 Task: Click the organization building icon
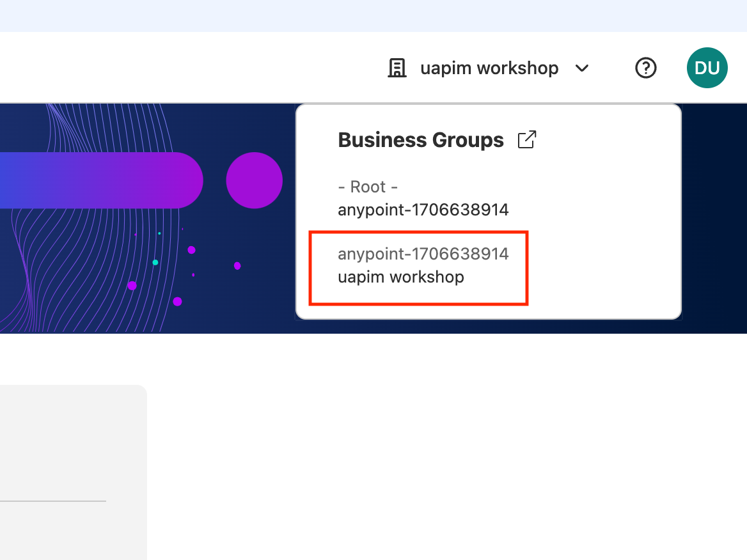coord(397,68)
